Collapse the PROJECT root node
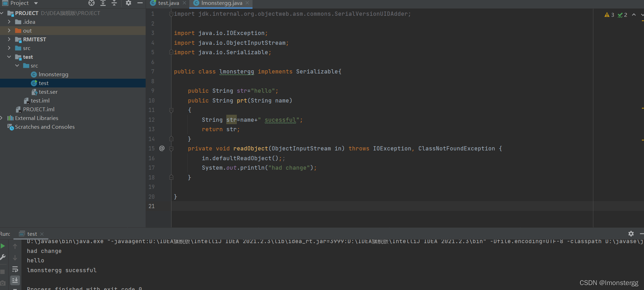 (x=2, y=13)
